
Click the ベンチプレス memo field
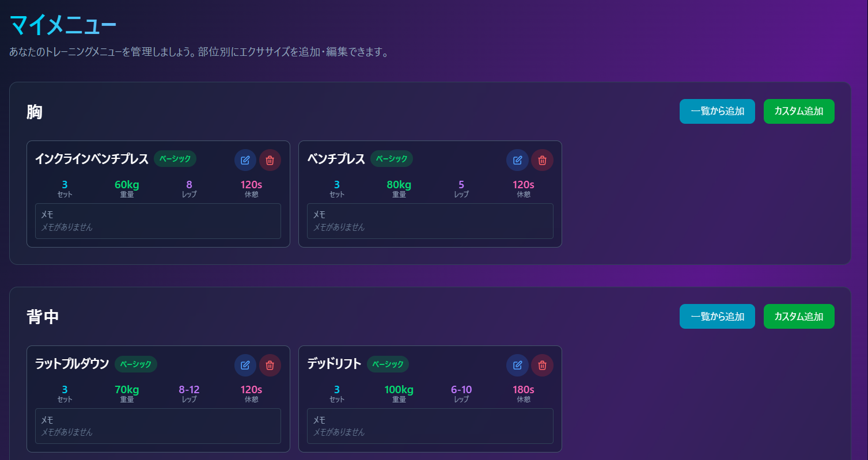pyautogui.click(x=430, y=221)
